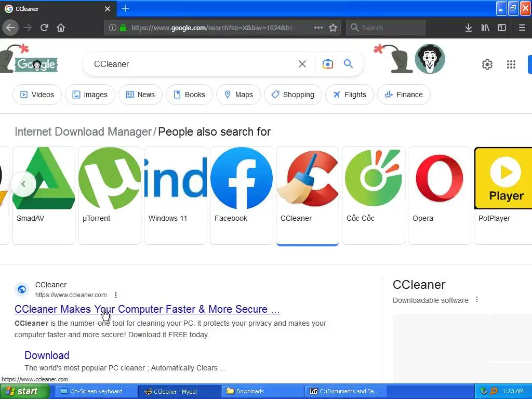The image size is (532, 399).
Task: Submit search with magnifier icon
Action: click(348, 63)
